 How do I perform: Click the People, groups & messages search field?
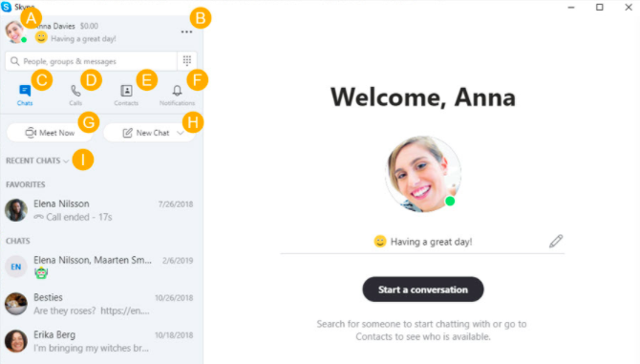[91, 61]
